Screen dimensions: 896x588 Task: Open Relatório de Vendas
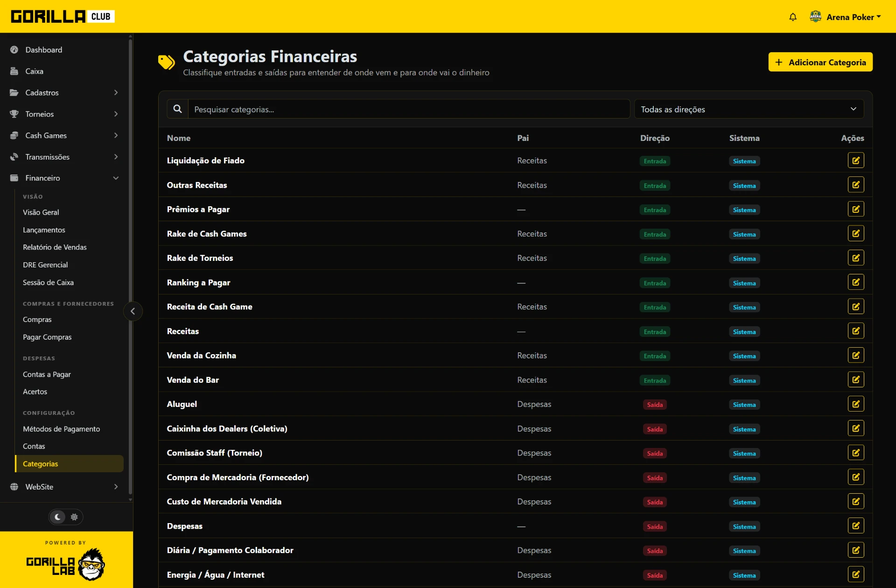pos(55,247)
